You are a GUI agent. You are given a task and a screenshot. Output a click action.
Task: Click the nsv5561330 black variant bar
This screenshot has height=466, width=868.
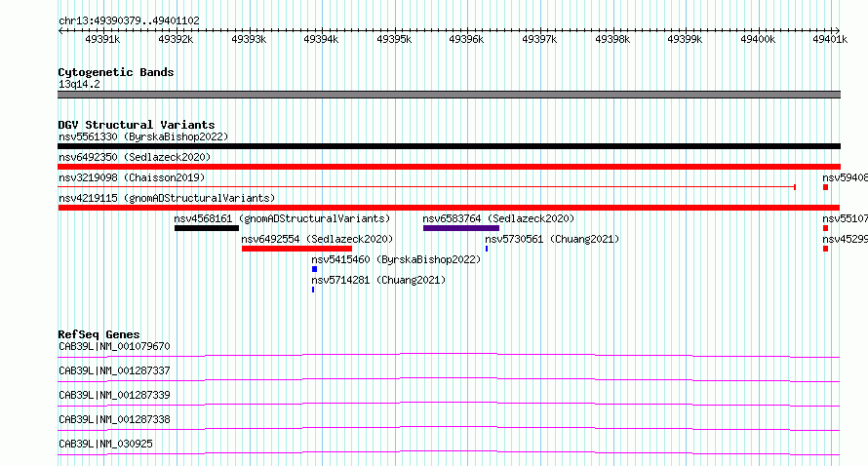click(x=449, y=146)
